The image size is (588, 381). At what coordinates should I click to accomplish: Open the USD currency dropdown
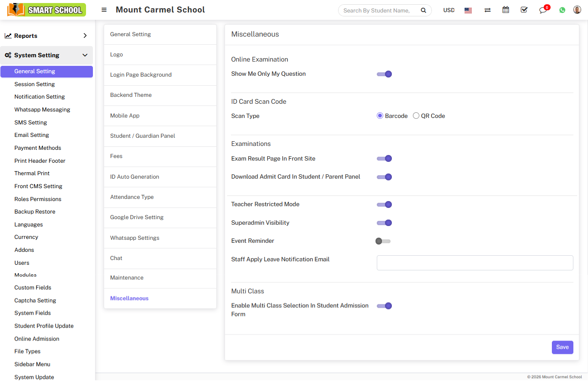pos(449,10)
